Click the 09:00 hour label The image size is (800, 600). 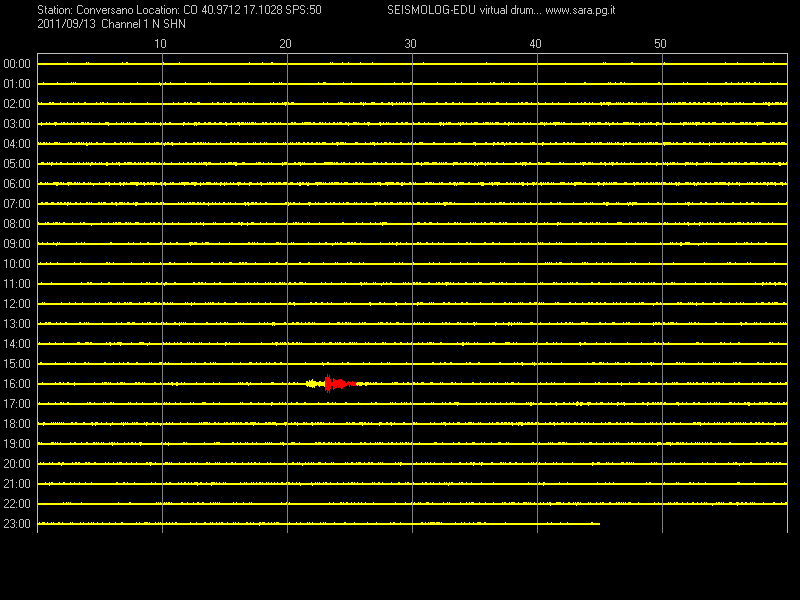point(17,244)
